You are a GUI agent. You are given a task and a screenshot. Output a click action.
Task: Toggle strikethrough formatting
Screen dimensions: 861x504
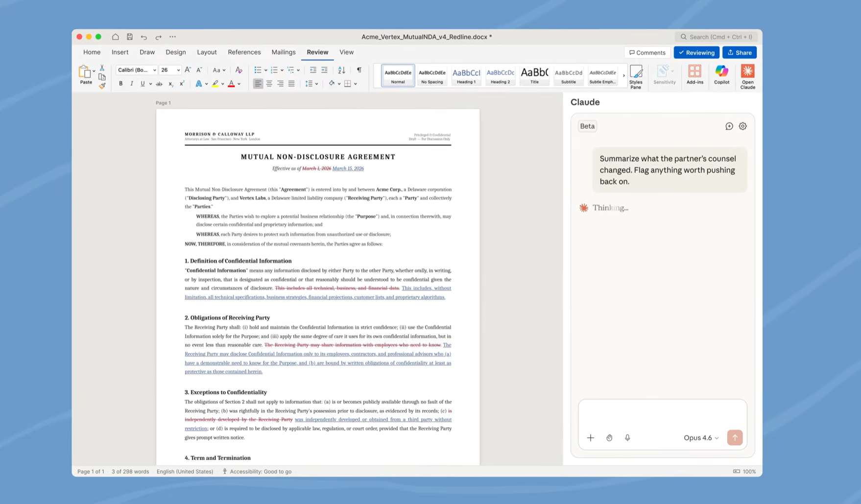tap(159, 83)
